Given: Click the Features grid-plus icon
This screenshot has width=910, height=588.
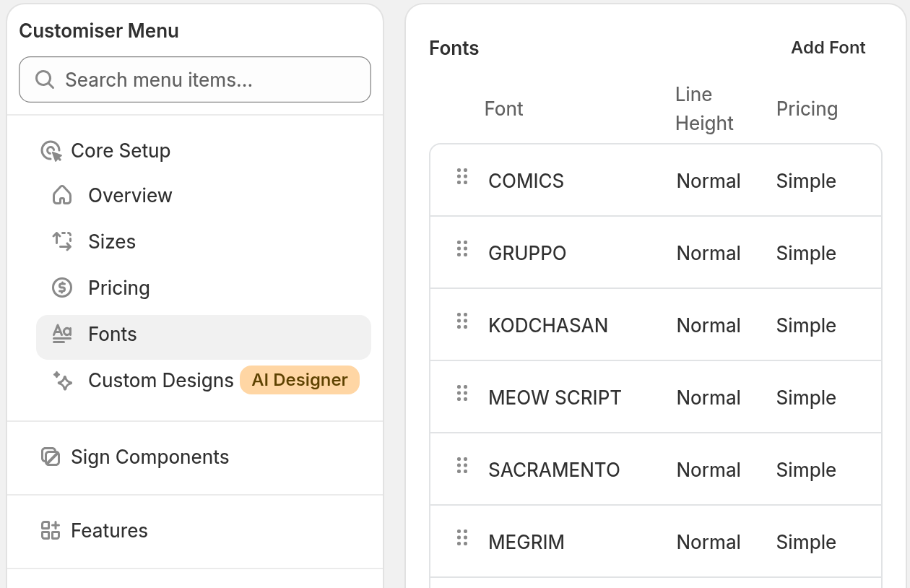Looking at the screenshot, I should [x=51, y=530].
